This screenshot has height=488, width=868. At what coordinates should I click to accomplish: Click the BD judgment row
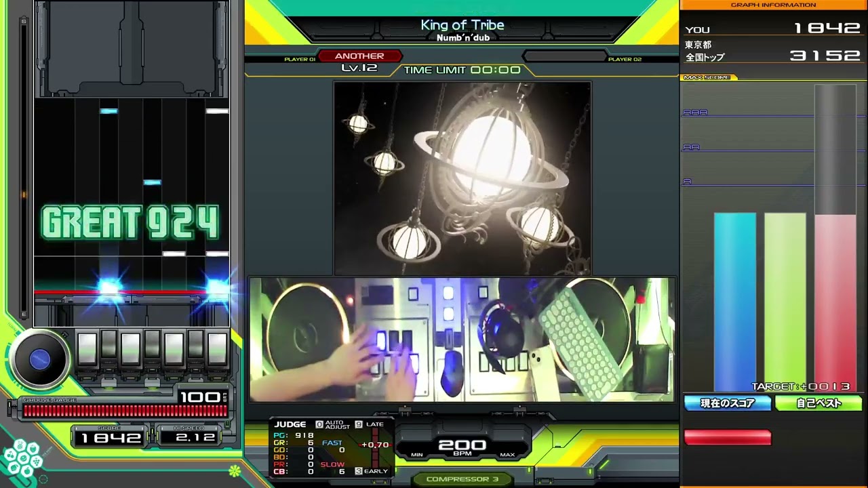click(x=293, y=457)
